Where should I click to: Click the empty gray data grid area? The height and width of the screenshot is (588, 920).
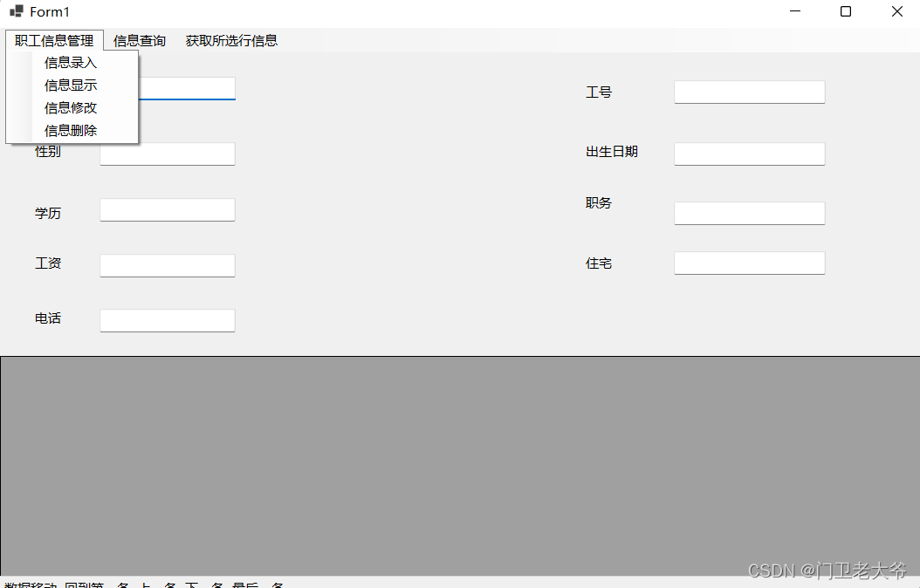460,466
